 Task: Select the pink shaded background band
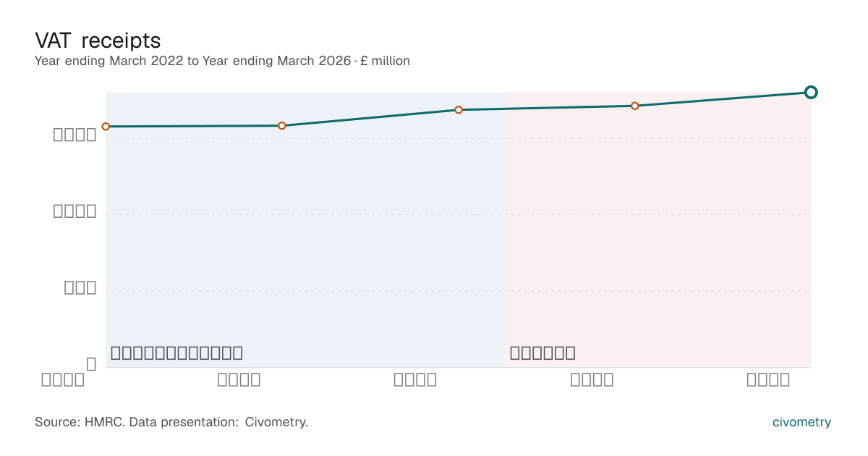click(658, 230)
